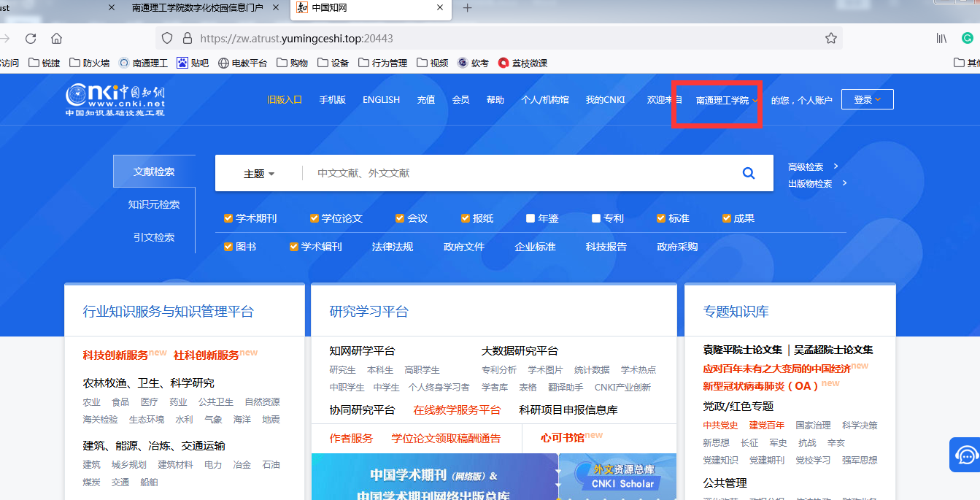Uncheck the 学术期刊 checkbox
The width and height of the screenshot is (980, 500).
coord(228,218)
